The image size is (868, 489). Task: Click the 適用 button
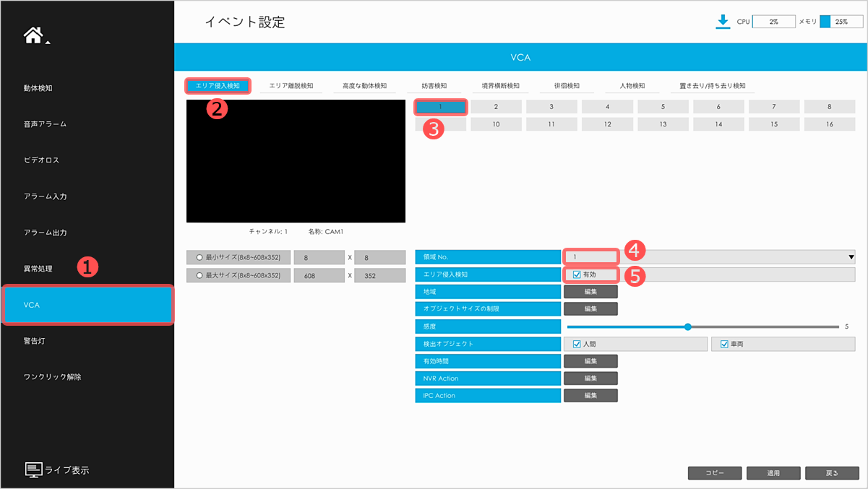coord(773,473)
